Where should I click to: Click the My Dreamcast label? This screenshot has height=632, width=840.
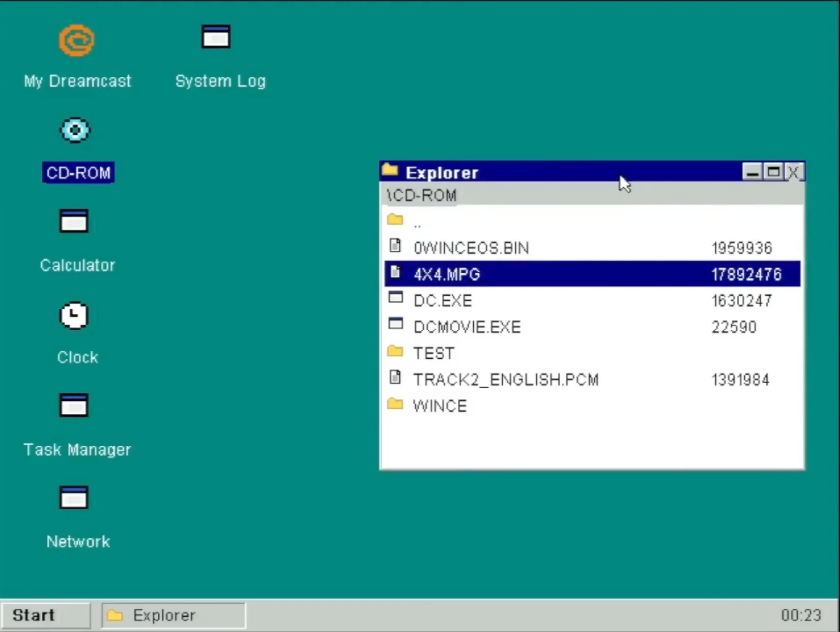click(77, 81)
